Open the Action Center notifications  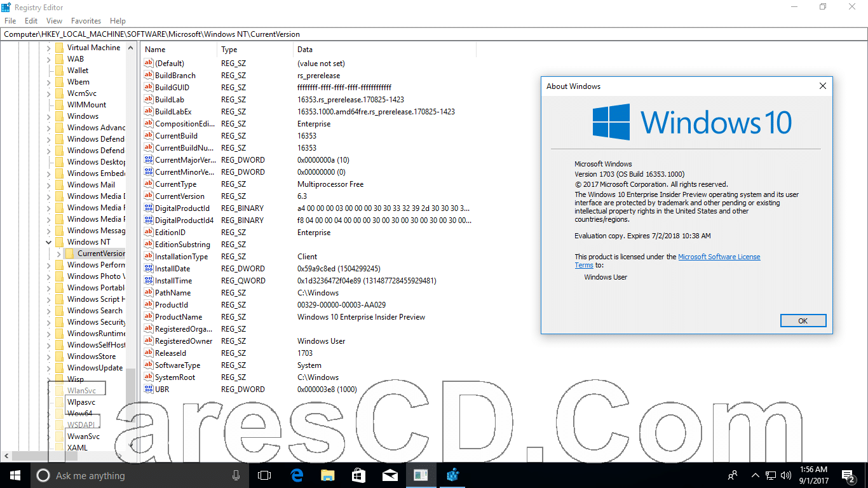point(848,475)
